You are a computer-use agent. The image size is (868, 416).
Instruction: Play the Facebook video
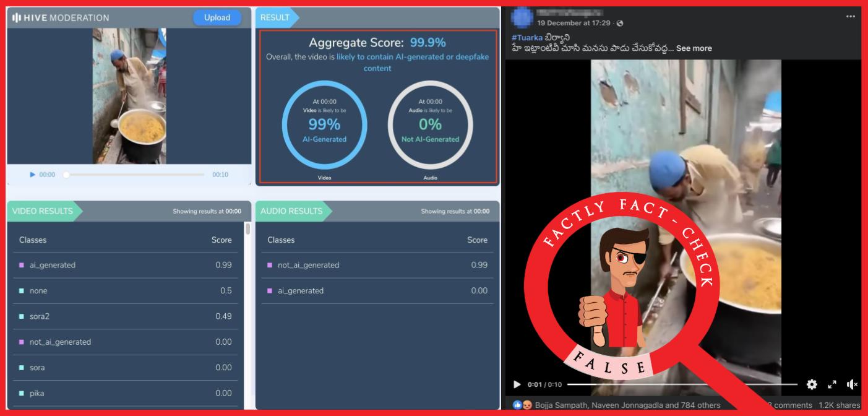pos(517,384)
